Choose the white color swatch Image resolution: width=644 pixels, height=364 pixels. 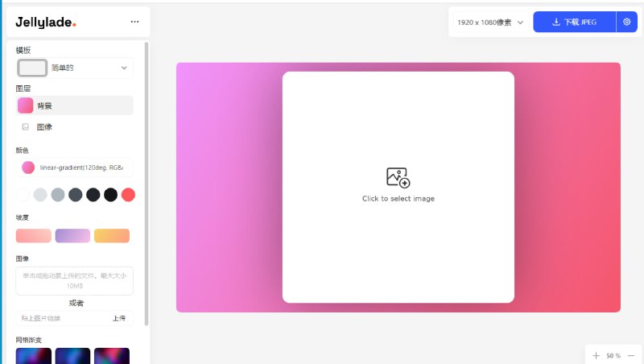pyautogui.click(x=23, y=195)
